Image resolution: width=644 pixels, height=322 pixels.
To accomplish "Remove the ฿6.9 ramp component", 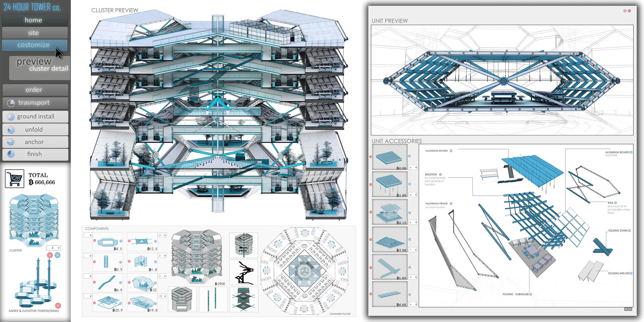I will [95, 282].
